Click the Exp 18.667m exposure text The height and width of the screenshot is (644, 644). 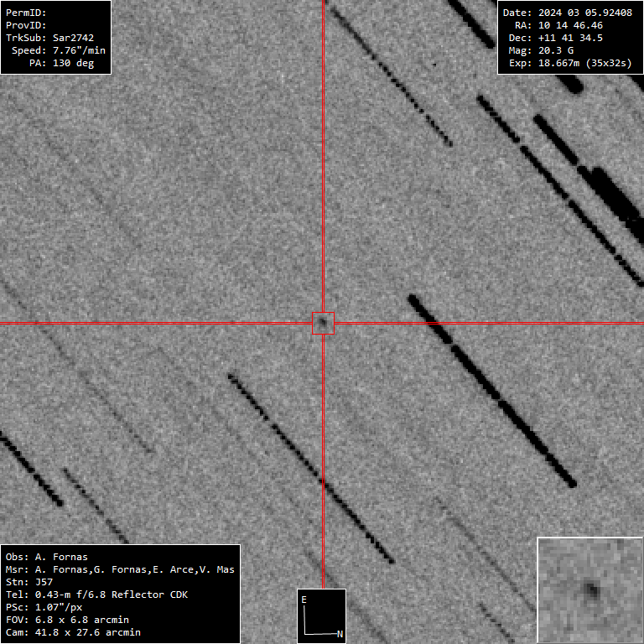[x=569, y=63]
